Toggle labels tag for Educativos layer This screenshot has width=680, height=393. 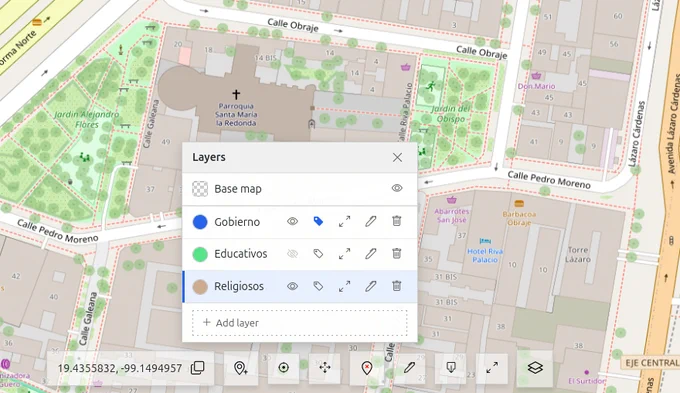pyautogui.click(x=318, y=254)
